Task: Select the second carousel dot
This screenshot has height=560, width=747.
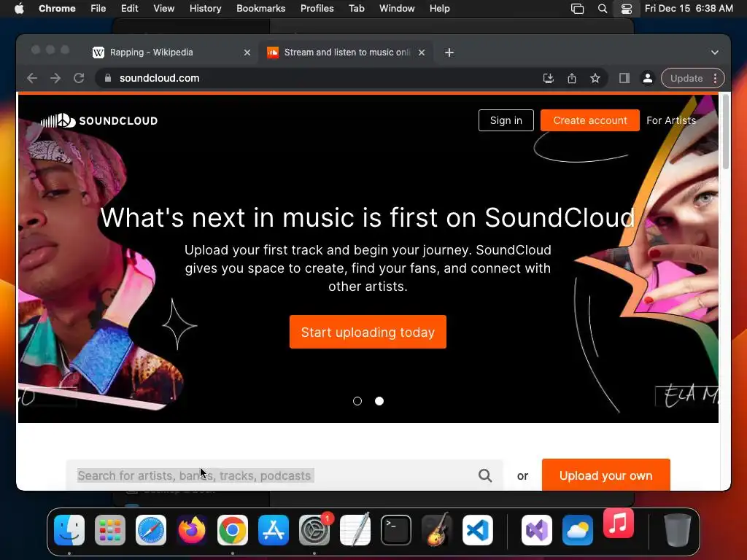Action: coord(379,401)
